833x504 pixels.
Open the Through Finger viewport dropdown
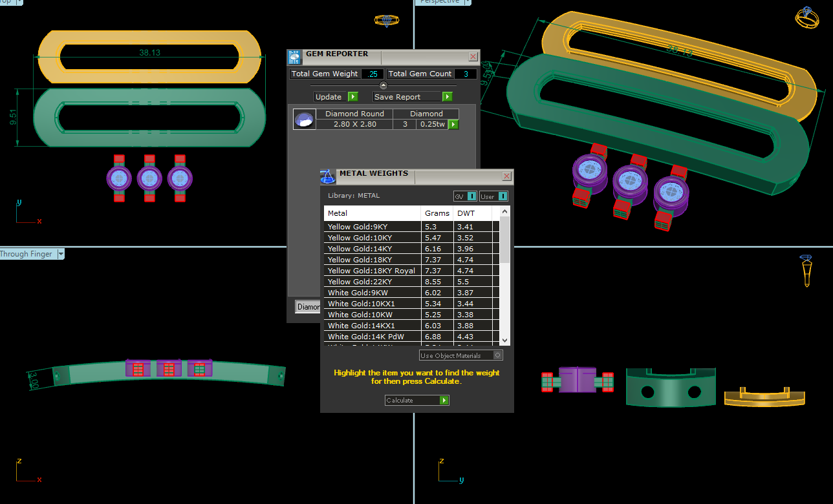point(61,254)
